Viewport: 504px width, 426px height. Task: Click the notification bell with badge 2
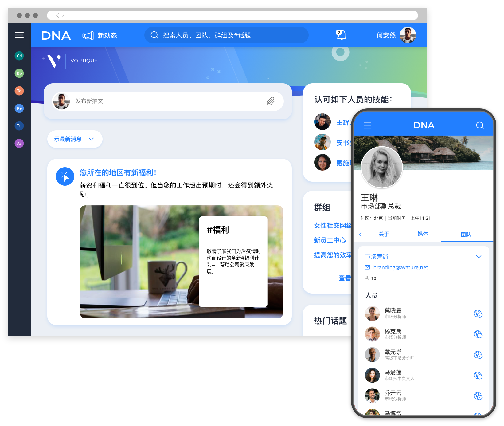(341, 35)
